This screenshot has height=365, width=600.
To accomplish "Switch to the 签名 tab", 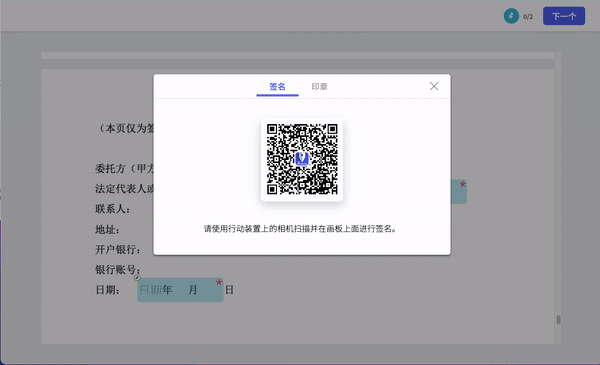I will [277, 86].
